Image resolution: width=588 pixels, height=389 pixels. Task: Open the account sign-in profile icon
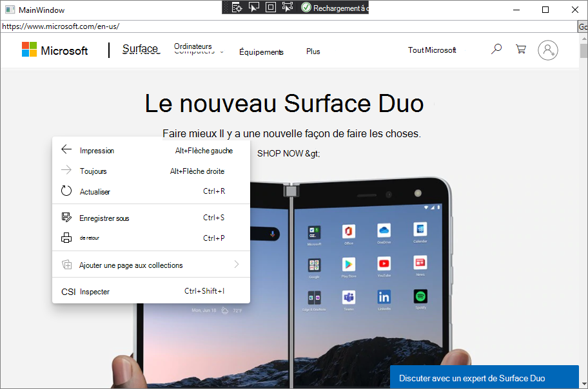547,50
